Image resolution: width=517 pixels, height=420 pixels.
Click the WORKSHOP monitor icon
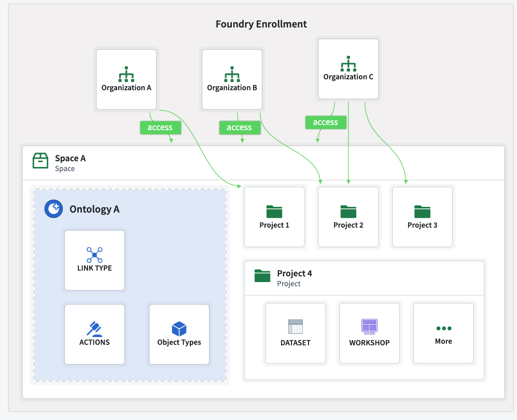pos(369,326)
